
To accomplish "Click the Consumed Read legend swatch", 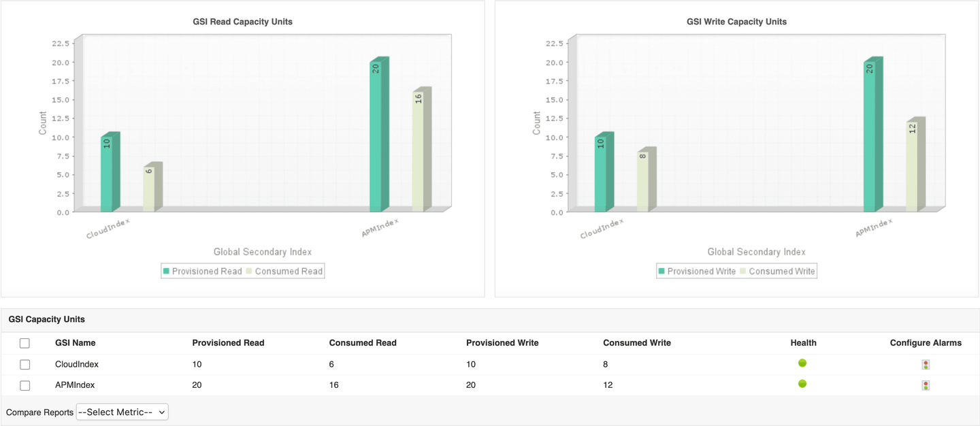I will coord(249,272).
